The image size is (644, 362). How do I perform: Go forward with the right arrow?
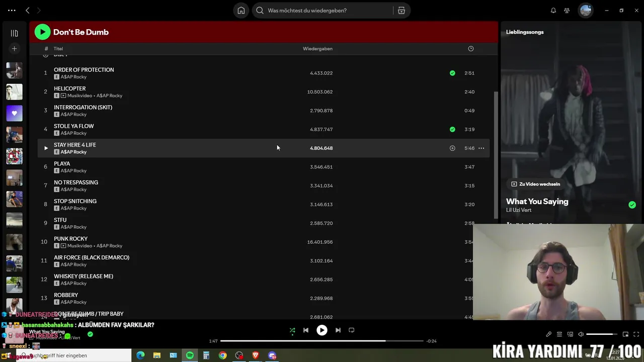pyautogui.click(x=39, y=10)
